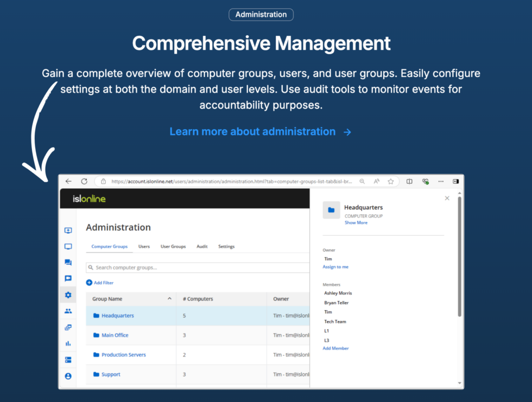Select the monitor icon in the sidebar
Viewport: 532px width, 402px height.
click(x=68, y=246)
